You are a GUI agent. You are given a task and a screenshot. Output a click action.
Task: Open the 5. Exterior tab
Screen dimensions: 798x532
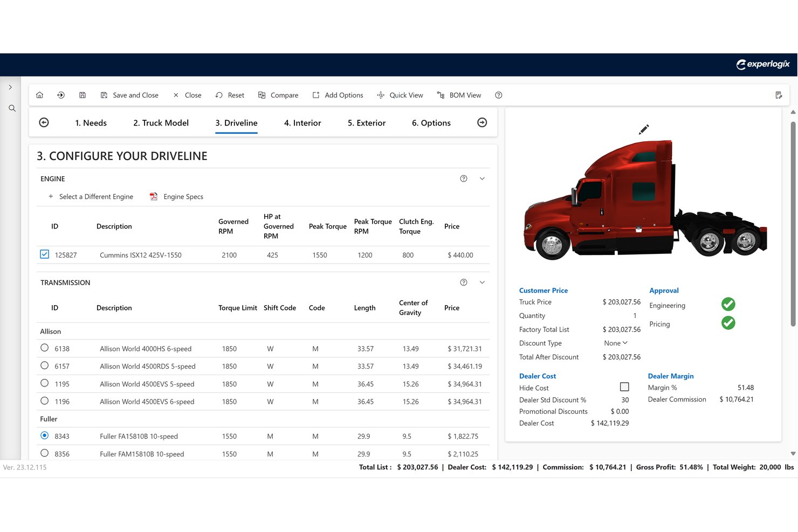[x=367, y=123]
